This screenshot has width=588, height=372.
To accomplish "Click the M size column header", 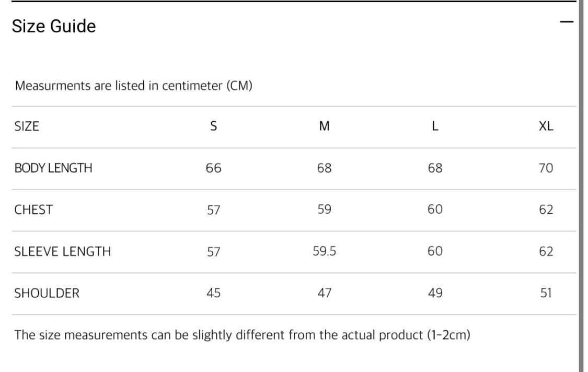I will [324, 126].
